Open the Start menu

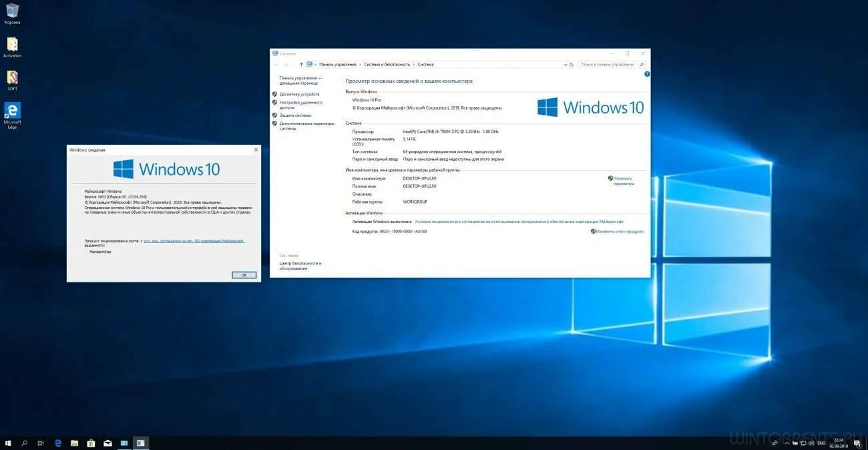tap(8, 443)
